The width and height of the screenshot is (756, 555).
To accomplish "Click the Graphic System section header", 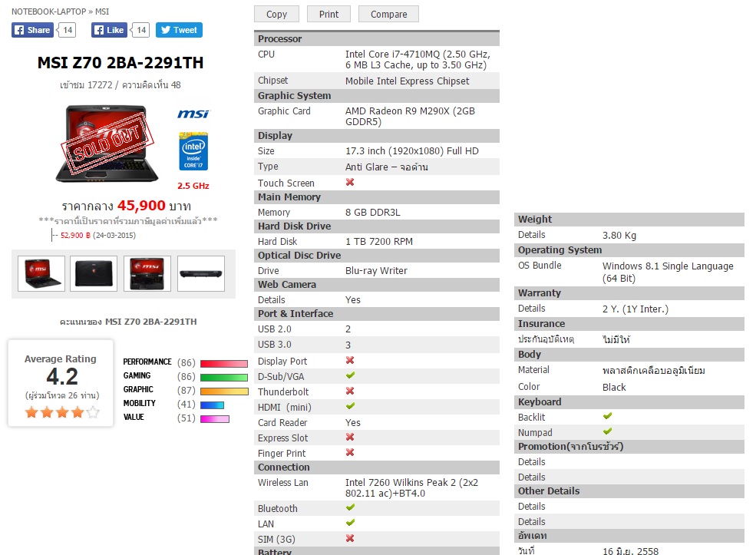I will pyautogui.click(x=377, y=96).
